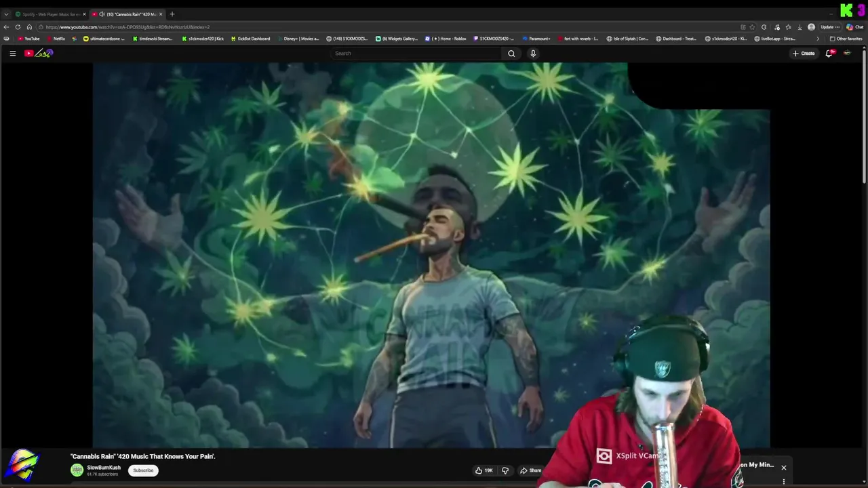Open the Paramount+ bookmark
The width and height of the screenshot is (868, 488).
pos(536,39)
